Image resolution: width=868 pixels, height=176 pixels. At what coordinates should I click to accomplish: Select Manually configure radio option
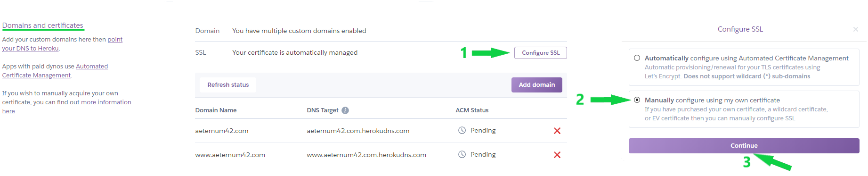point(637,100)
